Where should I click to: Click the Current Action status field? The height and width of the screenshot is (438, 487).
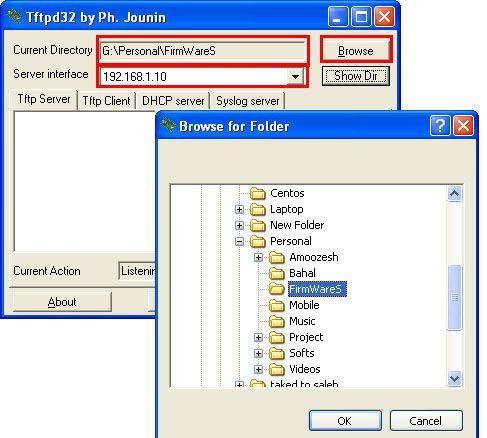(x=137, y=271)
